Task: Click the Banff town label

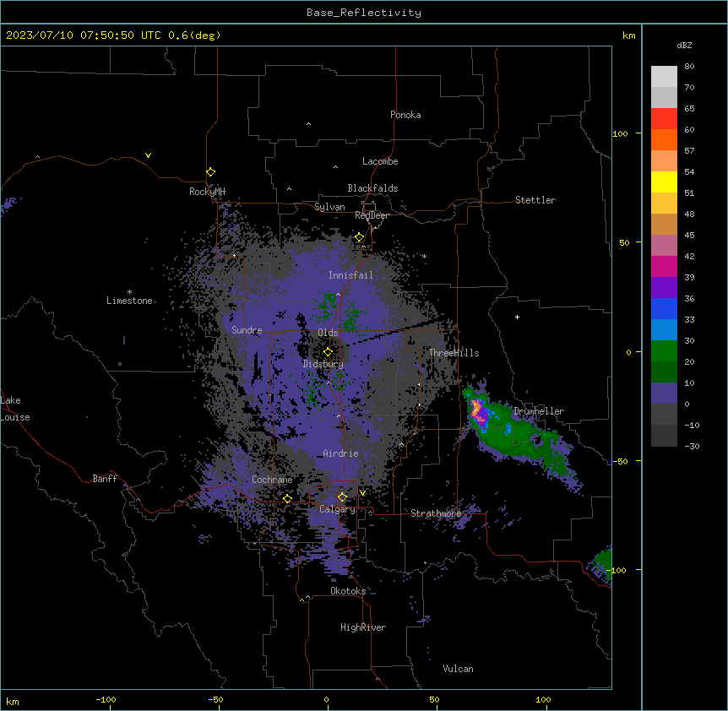Action: click(105, 479)
